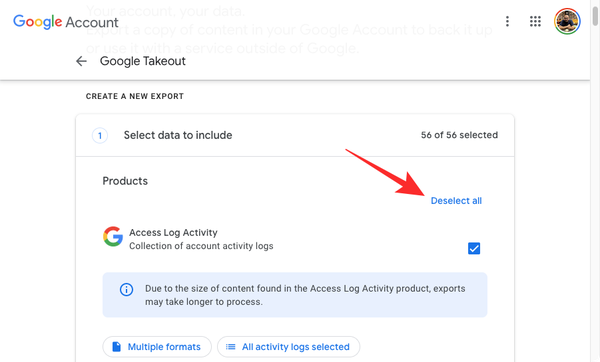
Task: Click Collection of account activity logs description
Action: point(201,246)
